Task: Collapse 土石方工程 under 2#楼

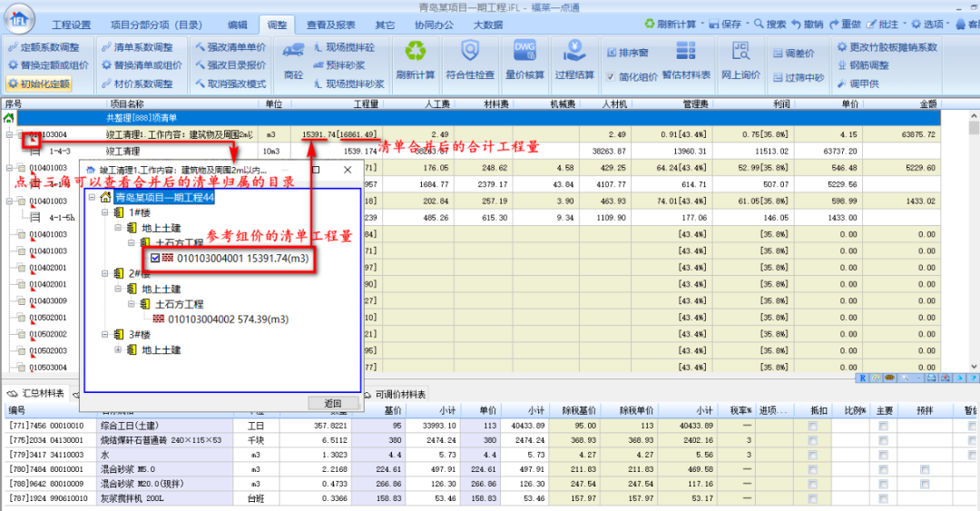Action: [x=132, y=304]
